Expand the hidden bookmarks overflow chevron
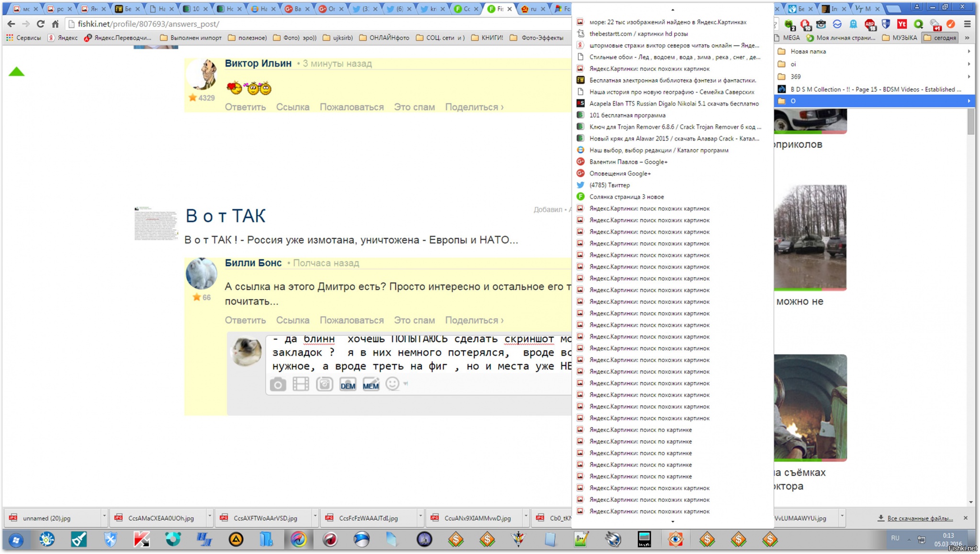The height and width of the screenshot is (554, 980). pyautogui.click(x=967, y=38)
